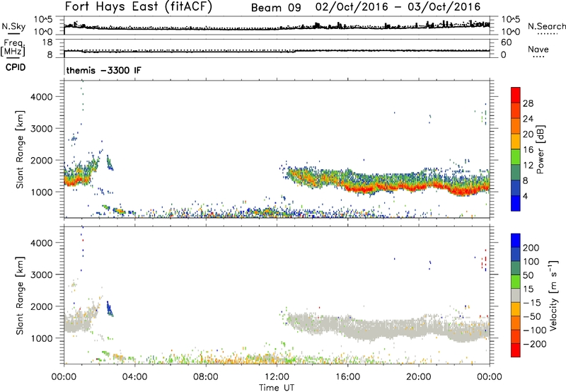Viewport: 566px width, 392px height.
Task: Click the bright blue bottom segment of Power colorbar
Action: [516, 203]
